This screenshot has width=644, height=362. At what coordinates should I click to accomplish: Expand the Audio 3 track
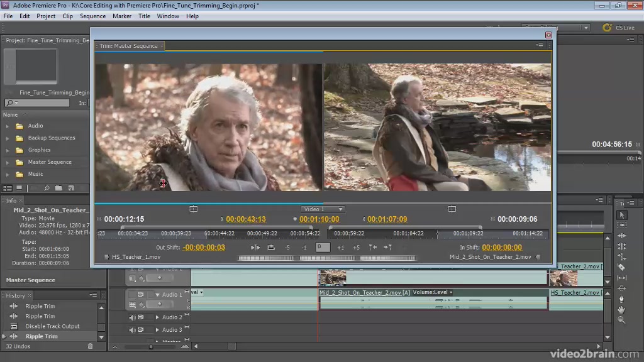157,330
